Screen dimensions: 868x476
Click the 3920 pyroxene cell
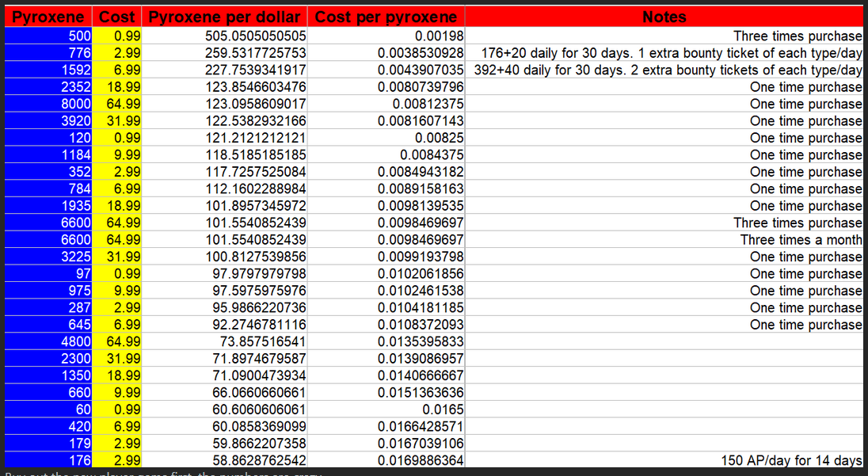click(48, 120)
